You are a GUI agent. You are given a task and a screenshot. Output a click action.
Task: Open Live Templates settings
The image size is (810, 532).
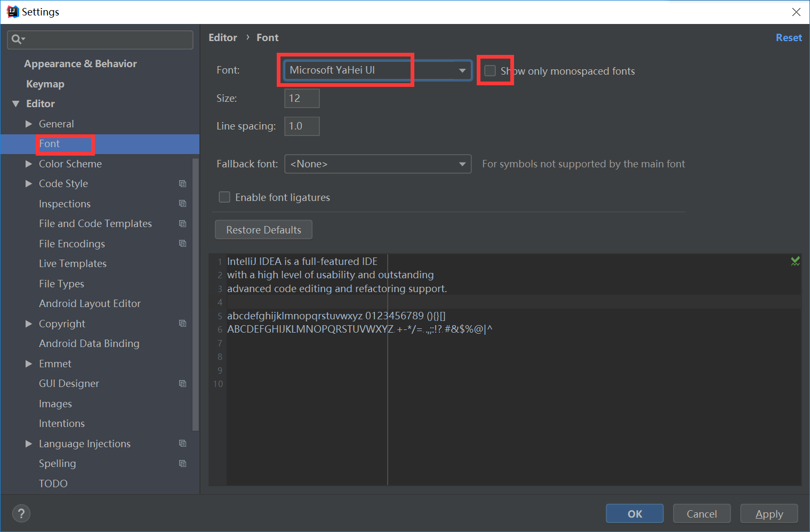[73, 263]
